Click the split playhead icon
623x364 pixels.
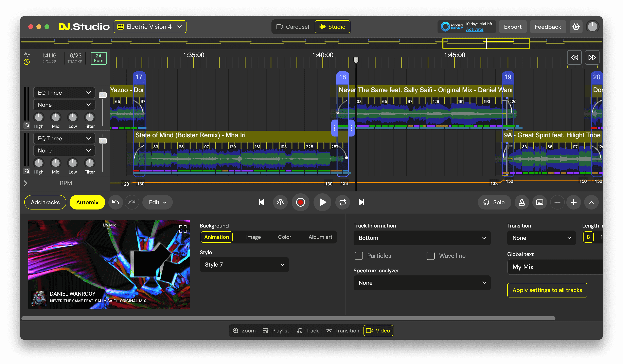[x=280, y=202]
